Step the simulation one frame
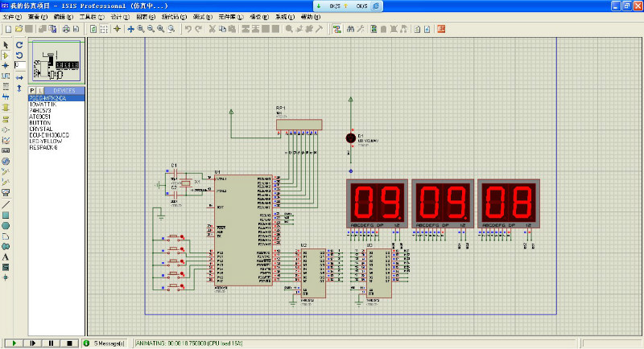Screen dimensions: 644x349 click(32, 343)
